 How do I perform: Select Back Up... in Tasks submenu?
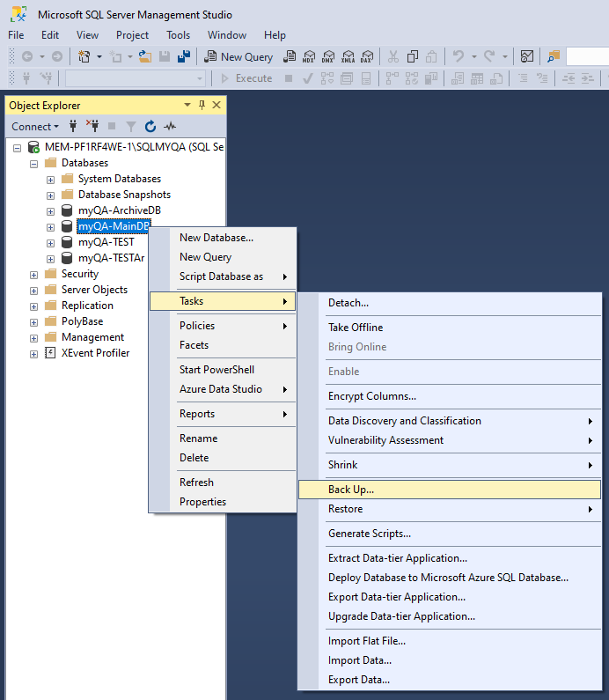tap(450, 490)
